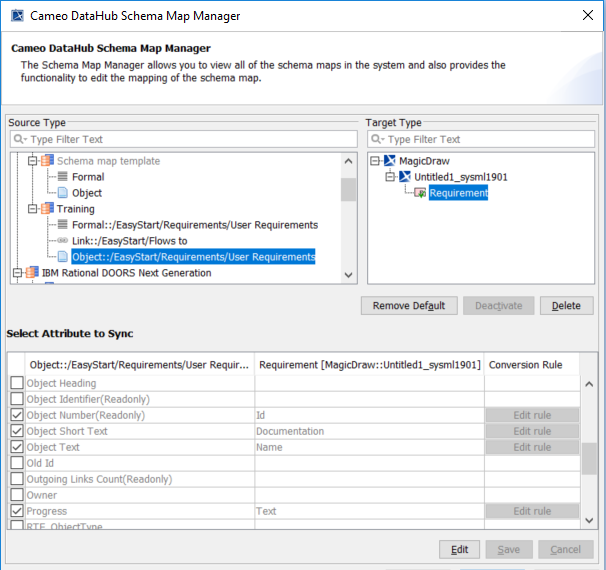
Task: Click the IBM Rational DOORS Next Generation icon
Action: 30,273
